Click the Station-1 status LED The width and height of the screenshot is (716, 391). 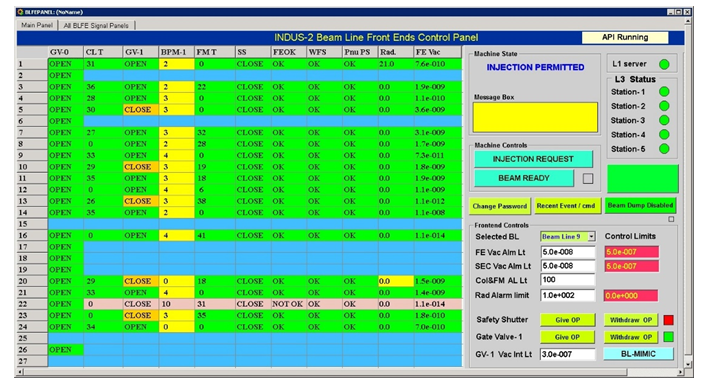coord(664,92)
